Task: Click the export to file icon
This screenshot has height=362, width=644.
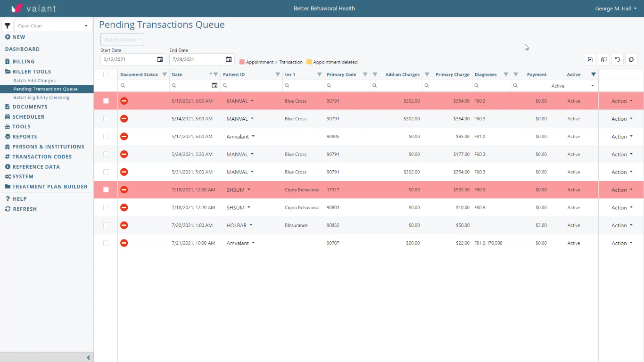Action: pos(590,59)
